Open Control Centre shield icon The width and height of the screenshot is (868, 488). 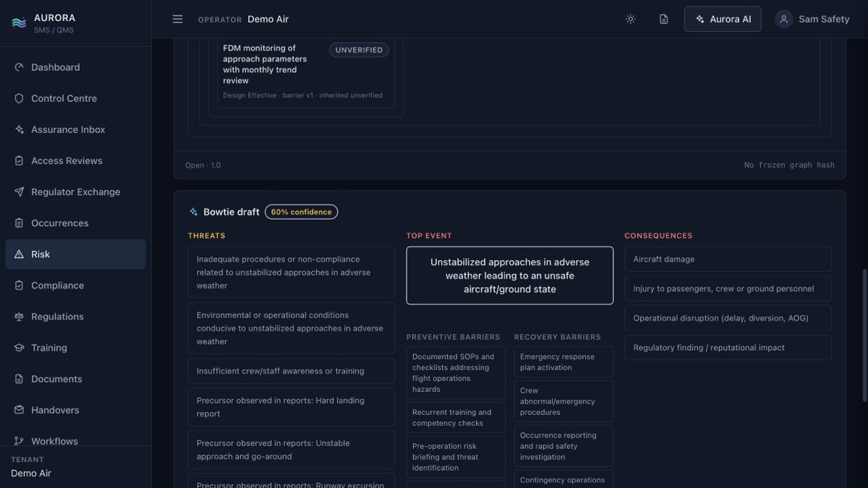click(20, 98)
